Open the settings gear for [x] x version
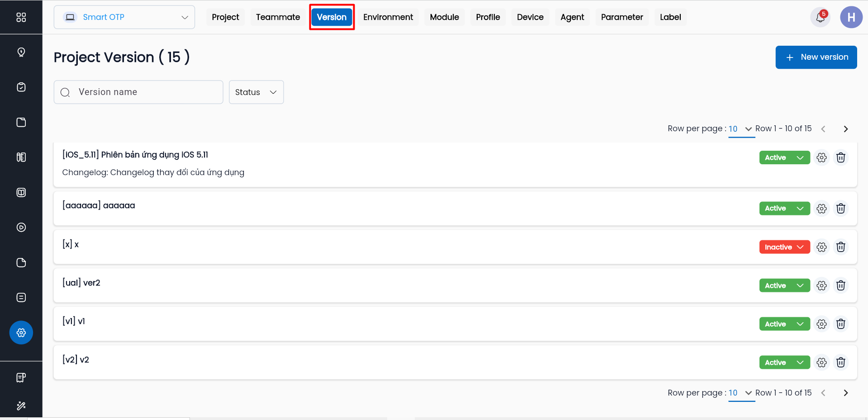The width and height of the screenshot is (868, 420). point(821,247)
